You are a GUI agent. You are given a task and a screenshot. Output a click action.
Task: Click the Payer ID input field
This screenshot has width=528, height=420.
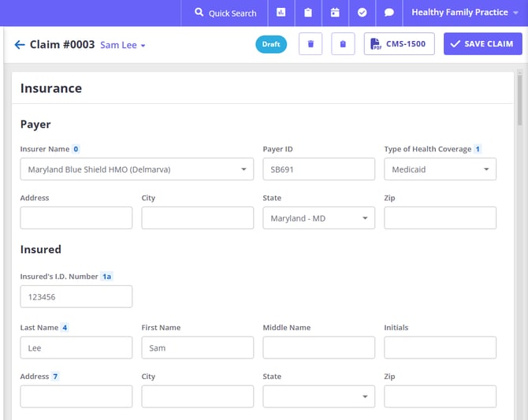point(318,169)
